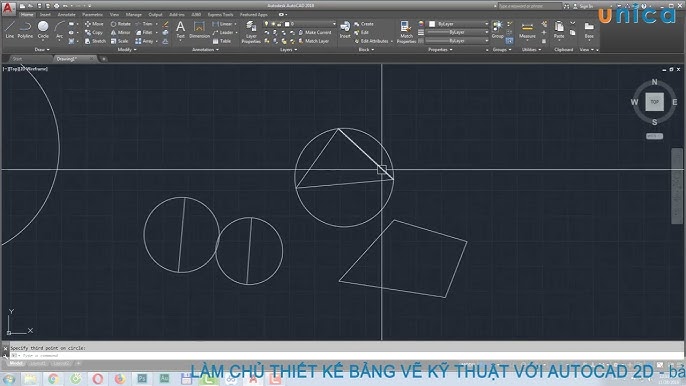The image size is (686, 386).
Task: Click the Base view button
Action: tap(589, 30)
